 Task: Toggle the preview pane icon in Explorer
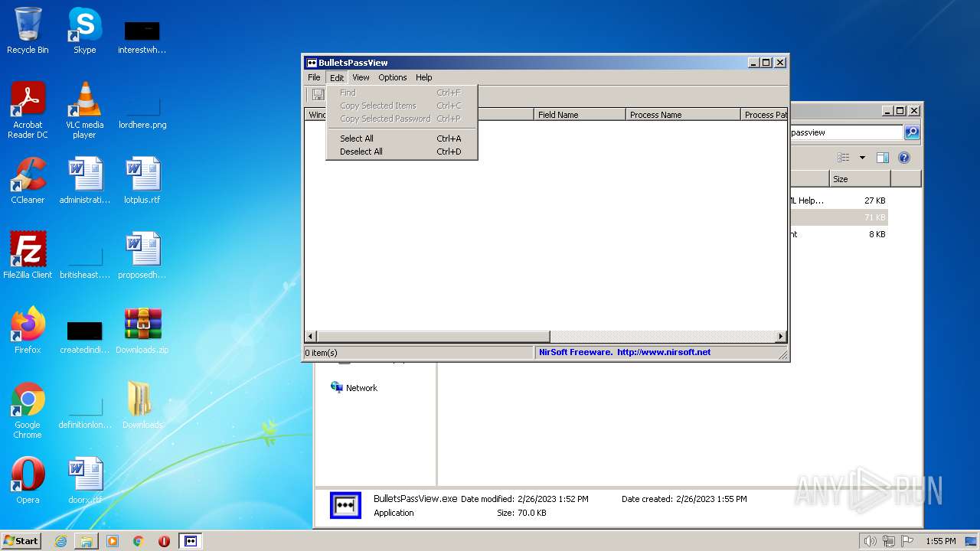pos(883,158)
